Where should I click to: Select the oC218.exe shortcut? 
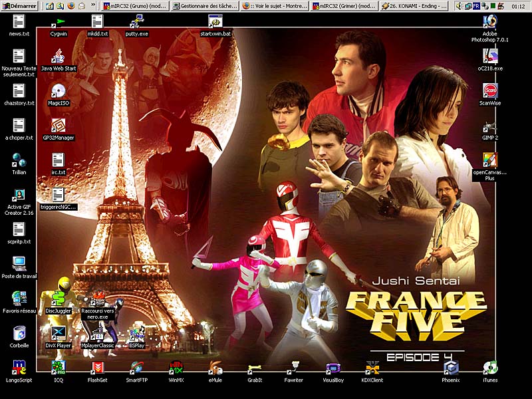coord(490,60)
